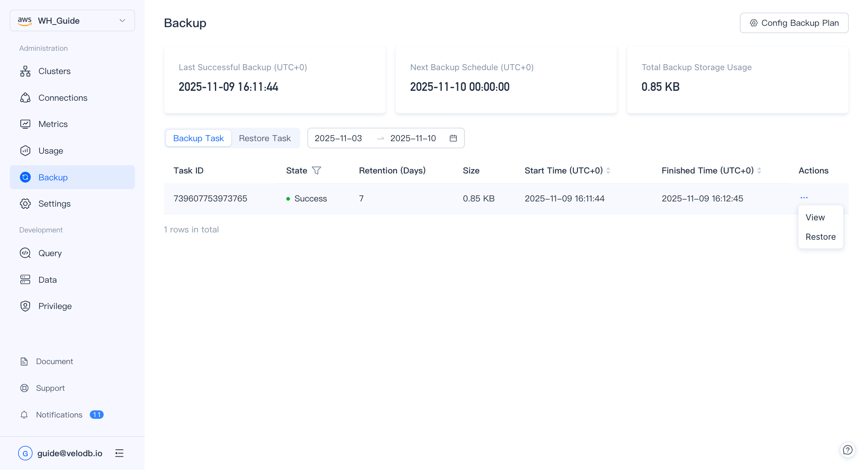Viewport: 868px width, 470px height.
Task: Open the Metrics dashboard
Action: [x=53, y=124]
